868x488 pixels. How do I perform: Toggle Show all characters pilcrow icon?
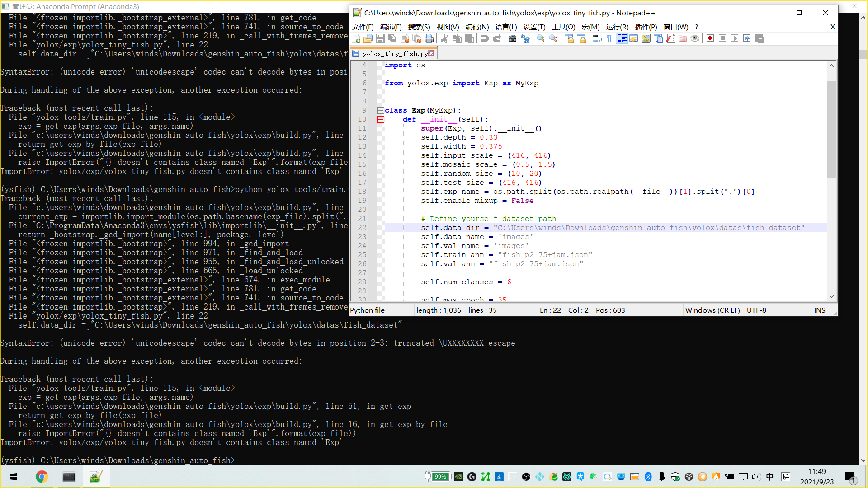pyautogui.click(x=609, y=39)
